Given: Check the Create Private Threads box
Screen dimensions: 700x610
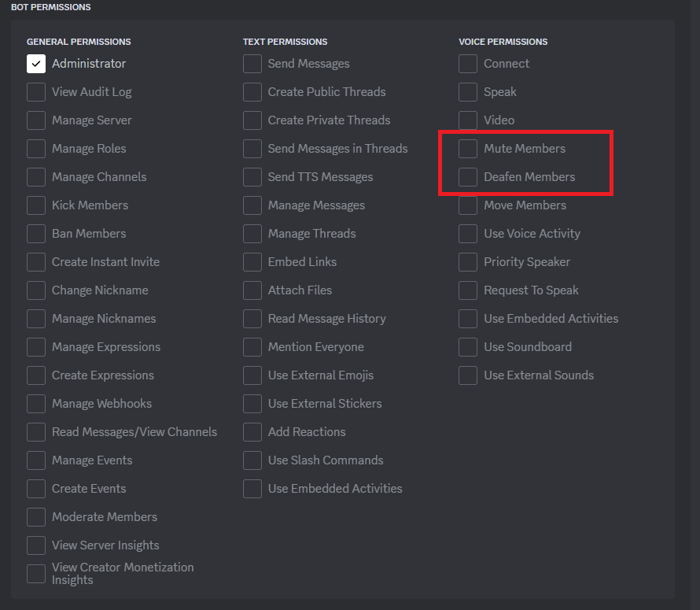Looking at the screenshot, I should coord(252,120).
